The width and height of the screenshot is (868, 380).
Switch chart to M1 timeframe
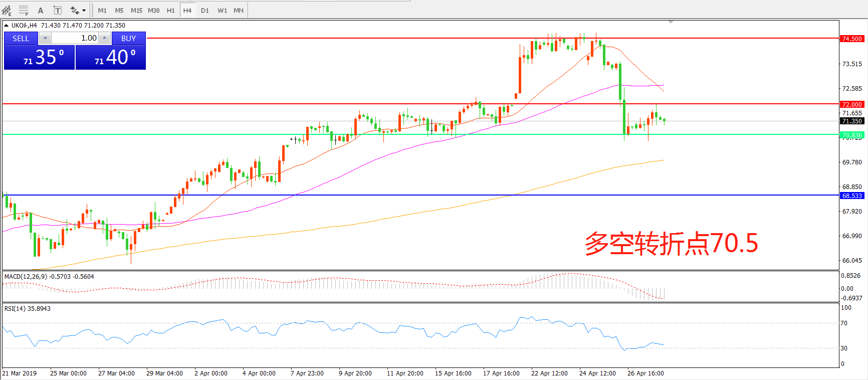pyautogui.click(x=102, y=10)
